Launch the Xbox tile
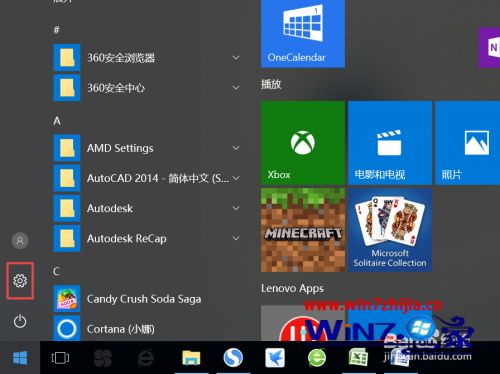 [303, 143]
